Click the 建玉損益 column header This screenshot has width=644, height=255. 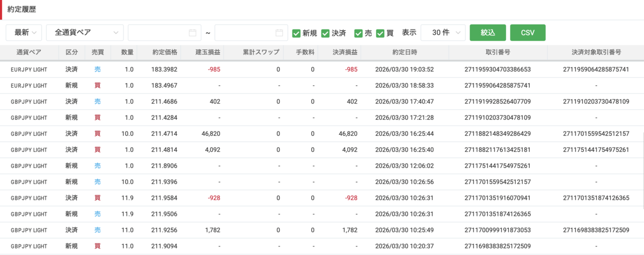pyautogui.click(x=202, y=53)
